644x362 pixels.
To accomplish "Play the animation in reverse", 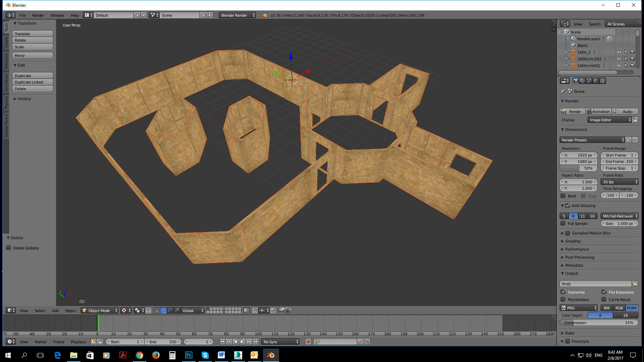I will pyautogui.click(x=235, y=342).
